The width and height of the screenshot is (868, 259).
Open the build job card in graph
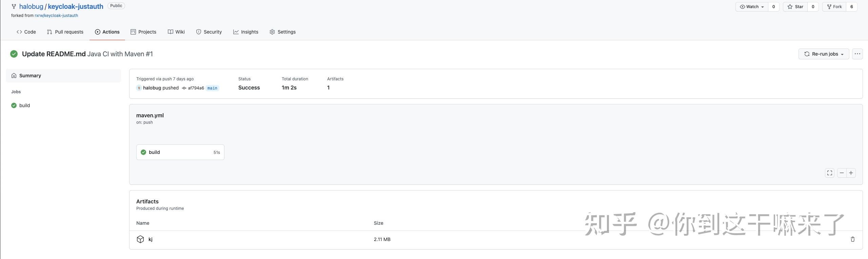point(180,152)
